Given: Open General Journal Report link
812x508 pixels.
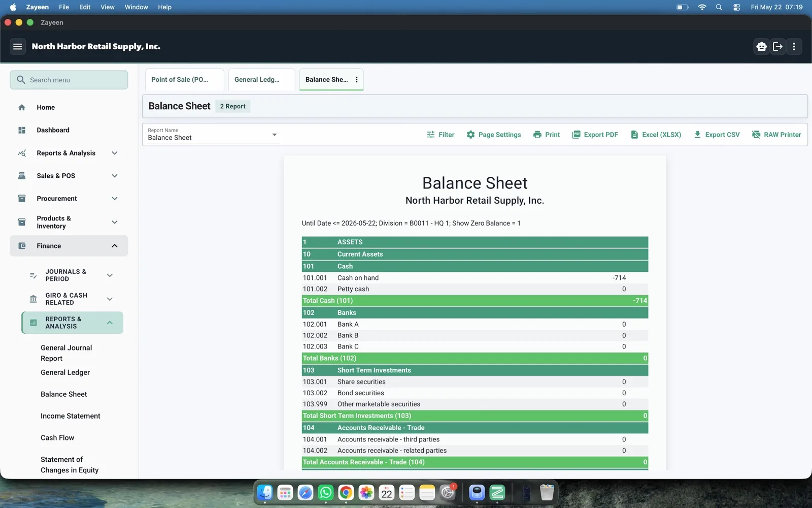Looking at the screenshot, I should point(66,353).
